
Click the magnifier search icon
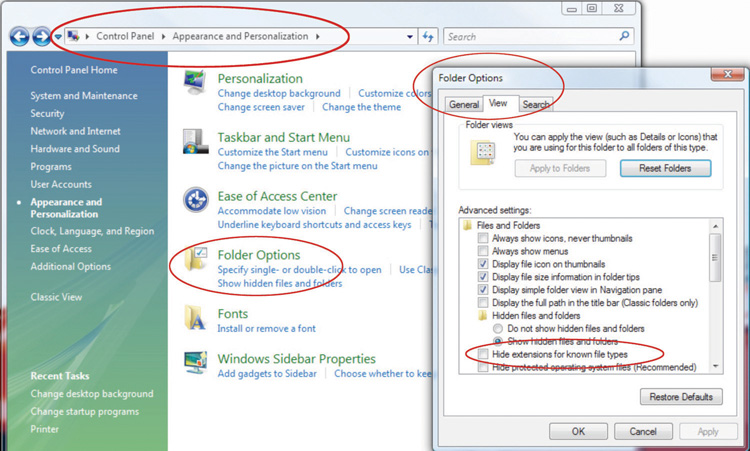coord(624,36)
